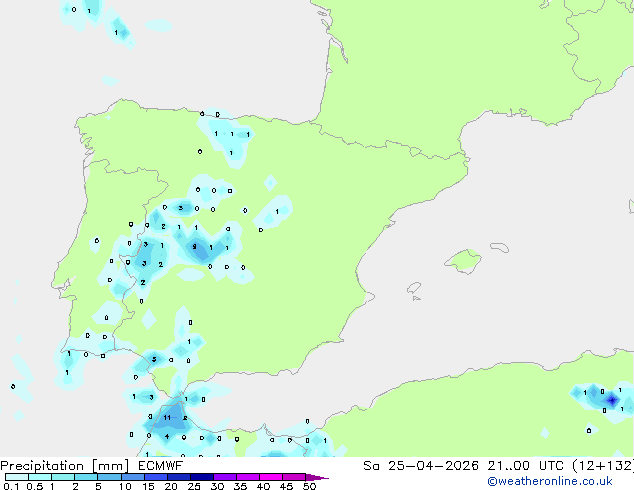Select the 25–30 mm legend swatch
Image resolution: width=634 pixels, height=490 pixels.
click(202, 477)
